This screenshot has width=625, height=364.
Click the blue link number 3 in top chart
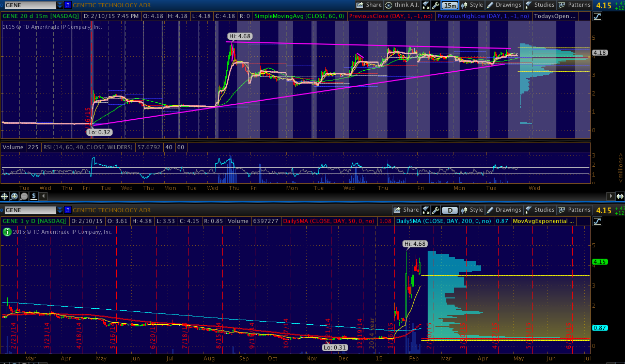(68, 5)
